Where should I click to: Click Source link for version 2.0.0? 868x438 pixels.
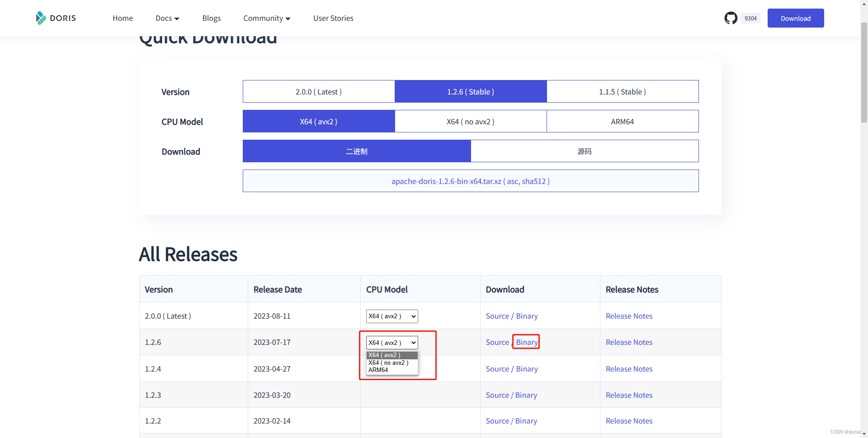pyautogui.click(x=497, y=316)
